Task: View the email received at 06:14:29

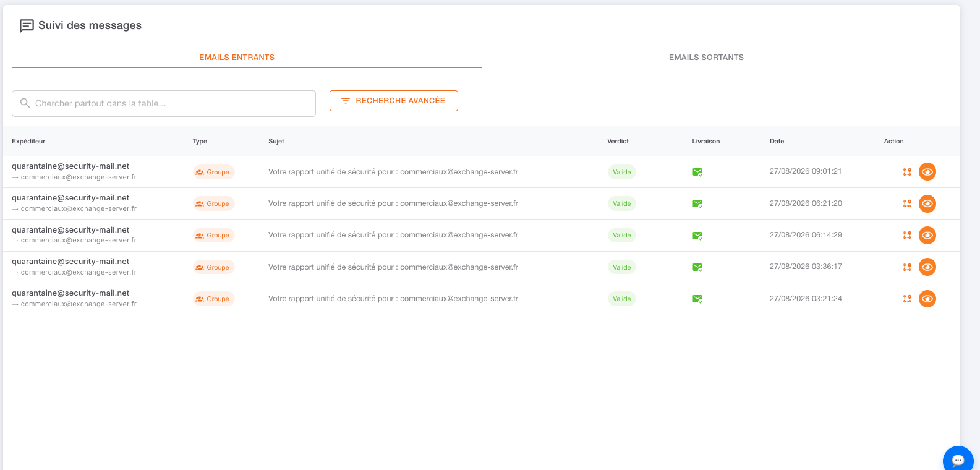Action: (927, 235)
